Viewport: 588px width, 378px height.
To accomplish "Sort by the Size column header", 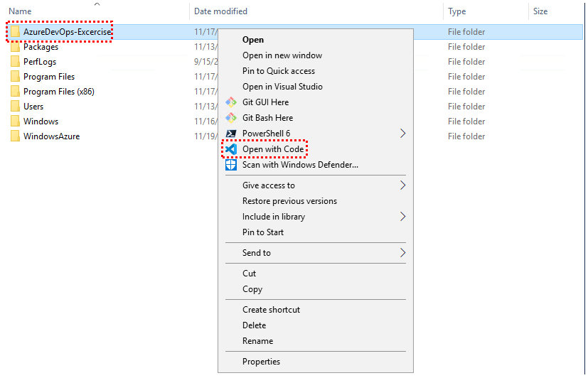I will 540,11.
